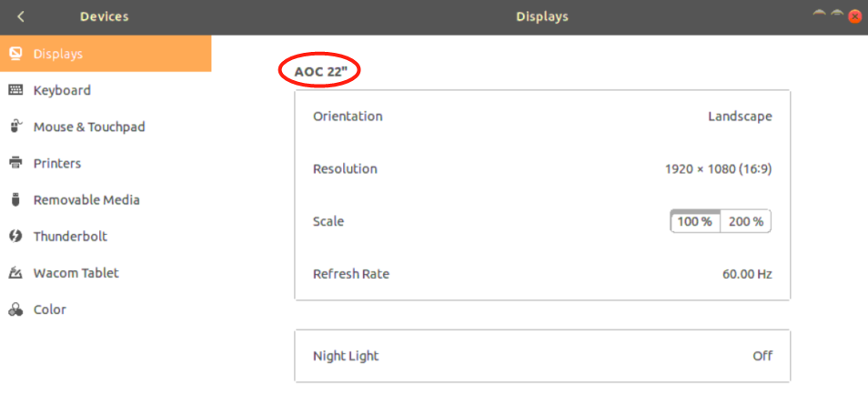Open the Thunderbolt settings panel
Image resolution: width=868 pixels, height=406 pixels.
[x=106, y=236]
